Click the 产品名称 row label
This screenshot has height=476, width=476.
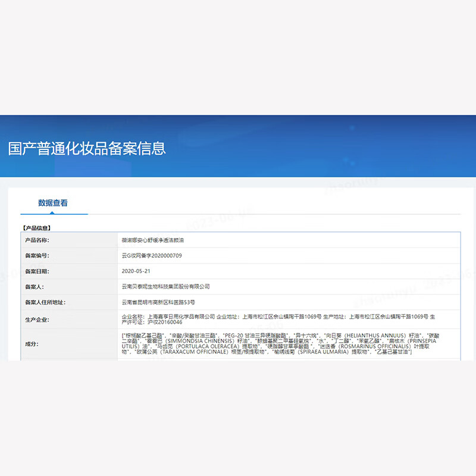37,240
